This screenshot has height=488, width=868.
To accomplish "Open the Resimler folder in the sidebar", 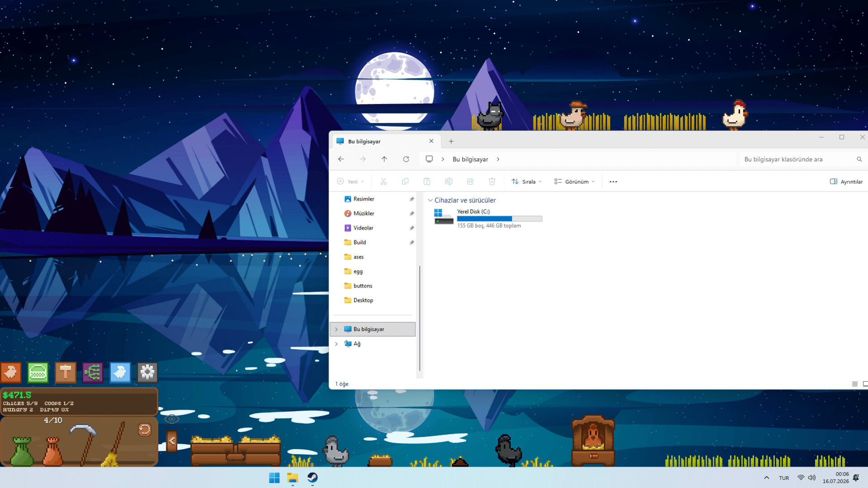I will pos(373,199).
